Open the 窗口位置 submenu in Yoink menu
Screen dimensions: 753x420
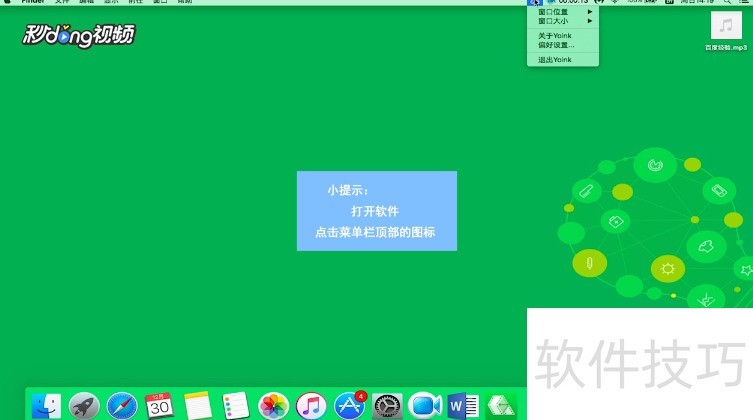click(563, 12)
